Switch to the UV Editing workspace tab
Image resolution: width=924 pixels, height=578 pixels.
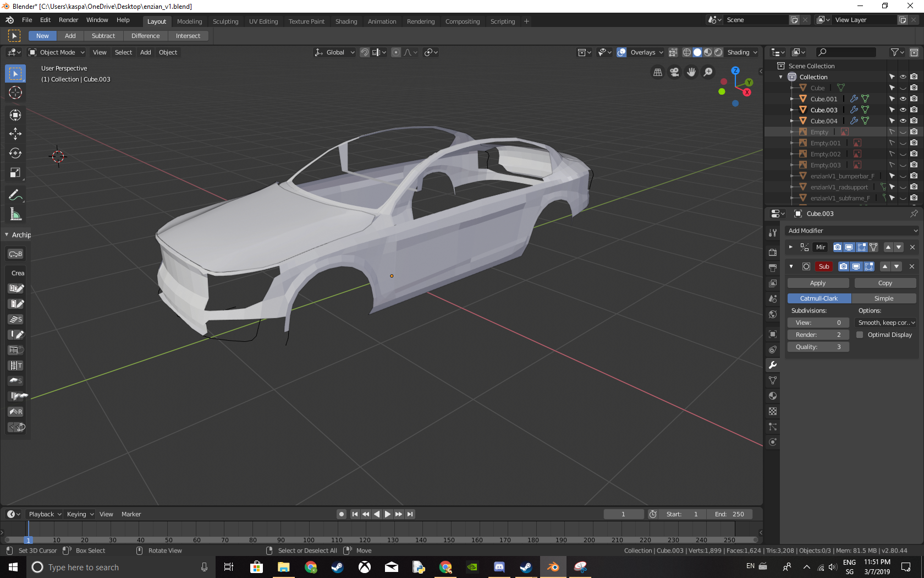(x=263, y=21)
